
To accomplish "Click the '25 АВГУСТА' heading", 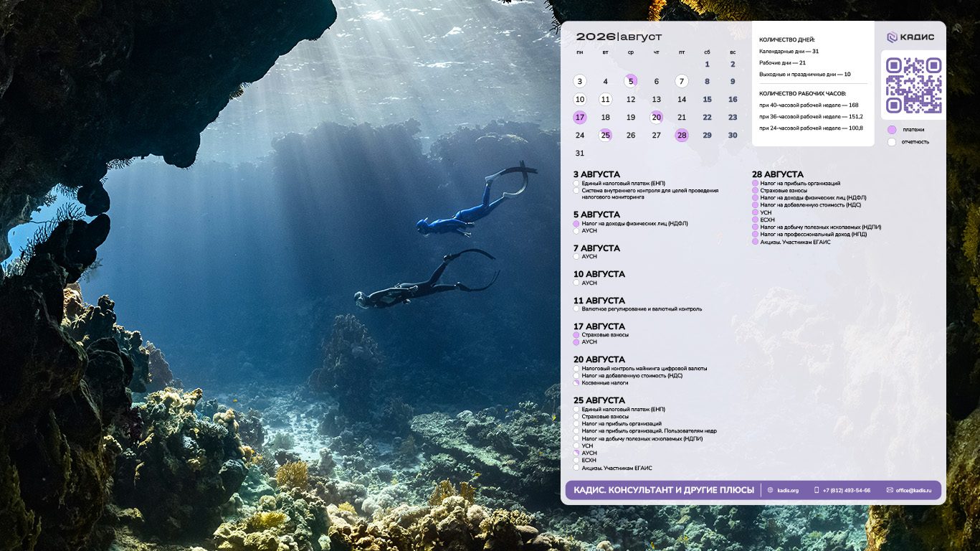I will (x=599, y=400).
